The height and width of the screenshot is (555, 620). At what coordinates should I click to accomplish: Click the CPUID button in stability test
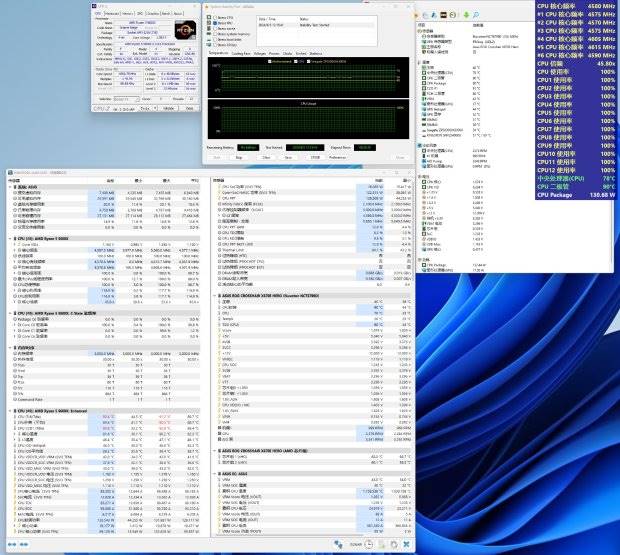click(x=315, y=157)
